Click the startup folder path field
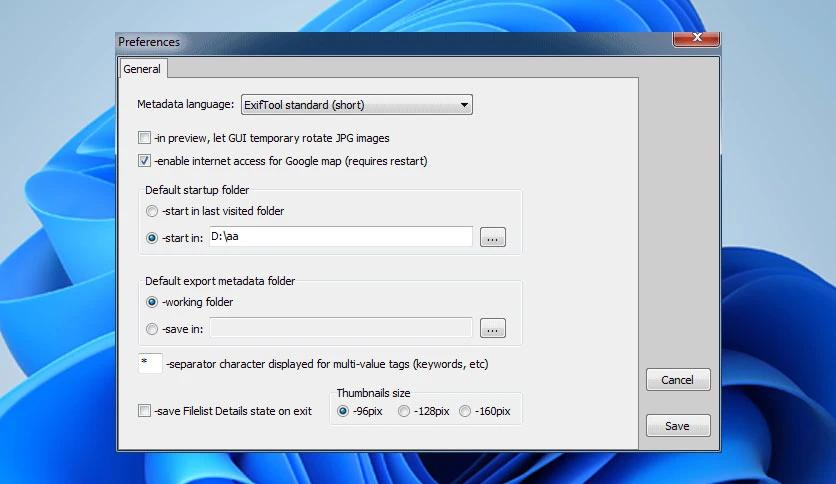This screenshot has width=836, height=484. click(341, 237)
